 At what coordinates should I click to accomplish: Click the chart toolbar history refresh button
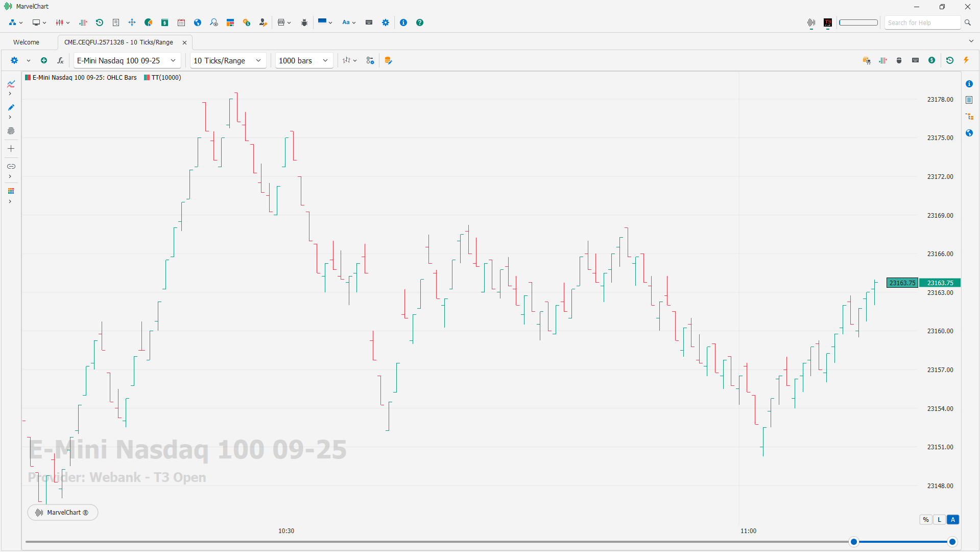[950, 60]
